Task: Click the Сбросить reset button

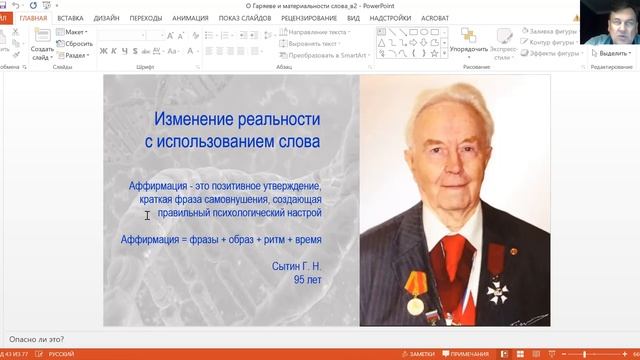Action: point(74,43)
